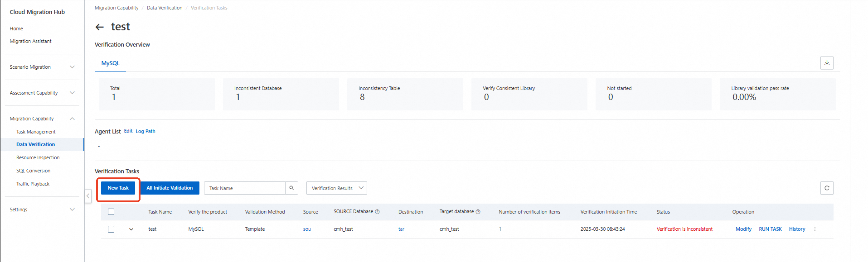Click the Inconsistent Database card
This screenshot has height=262, width=868.
[281, 94]
